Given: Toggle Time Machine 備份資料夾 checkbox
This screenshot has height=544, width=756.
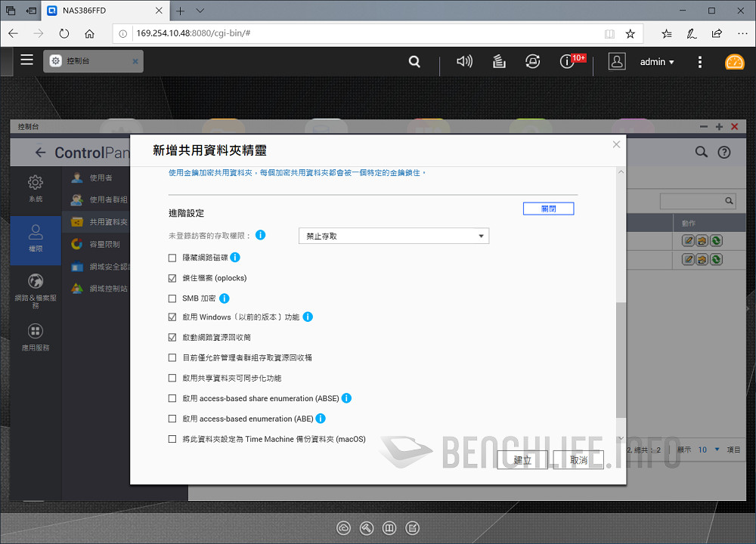Looking at the screenshot, I should point(172,439).
